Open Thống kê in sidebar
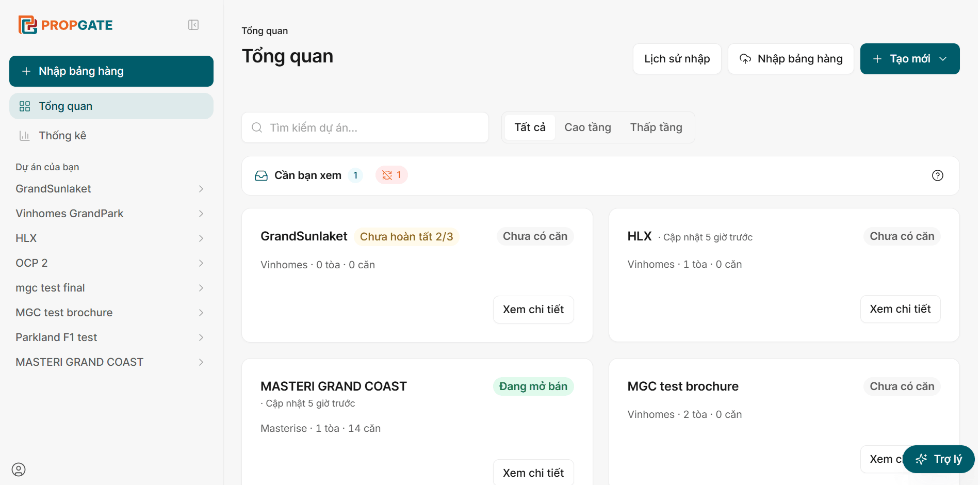 pyautogui.click(x=111, y=136)
